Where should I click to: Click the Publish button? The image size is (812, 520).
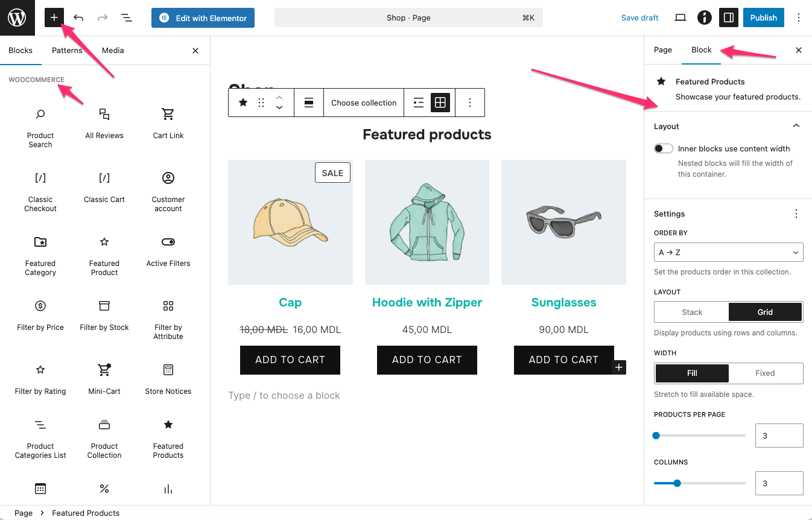[763, 17]
